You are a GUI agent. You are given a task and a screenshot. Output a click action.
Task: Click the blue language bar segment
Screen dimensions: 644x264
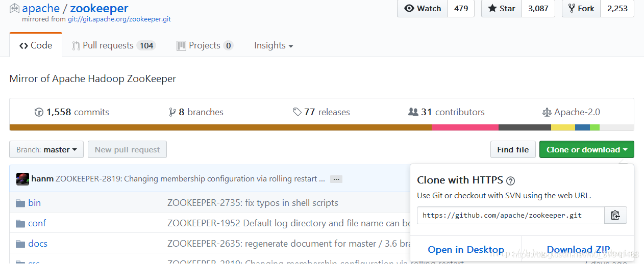[582, 127]
